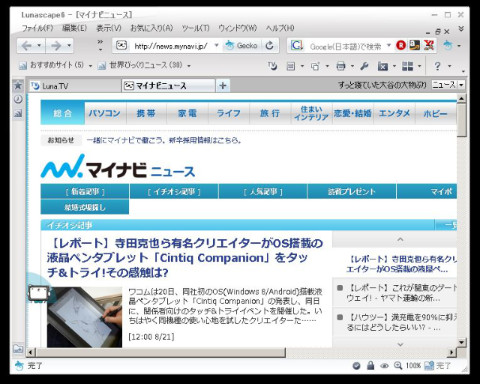The width and height of the screenshot is (480, 384).
Task: Open the パソコン category link
Action: pos(105,113)
